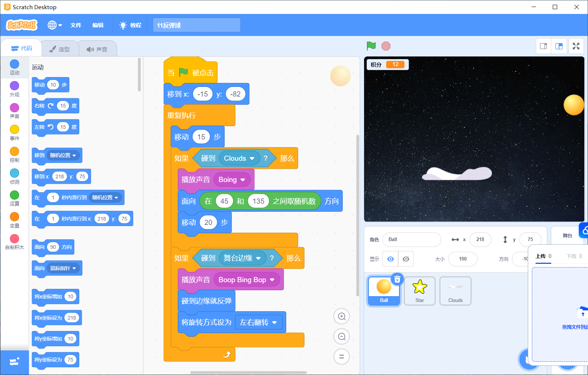The width and height of the screenshot is (588, 375).
Task: Select 外观 block category
Action: (x=15, y=89)
